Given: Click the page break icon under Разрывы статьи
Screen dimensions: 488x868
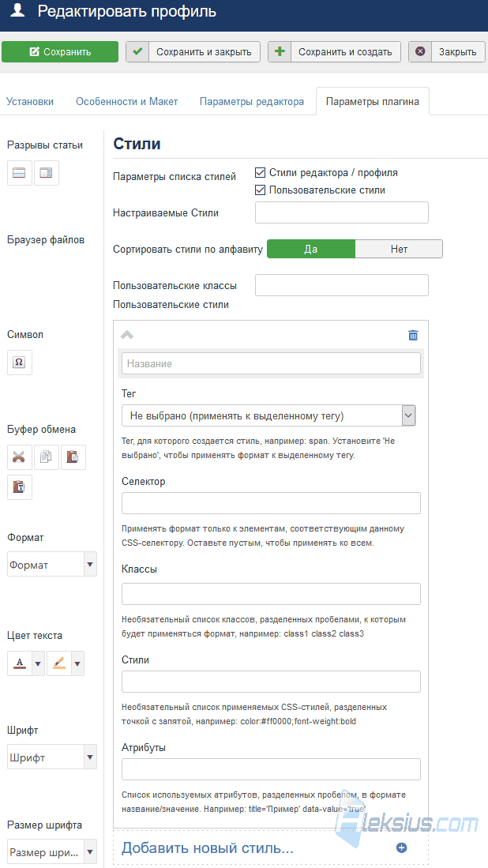Looking at the screenshot, I should pos(20,173).
